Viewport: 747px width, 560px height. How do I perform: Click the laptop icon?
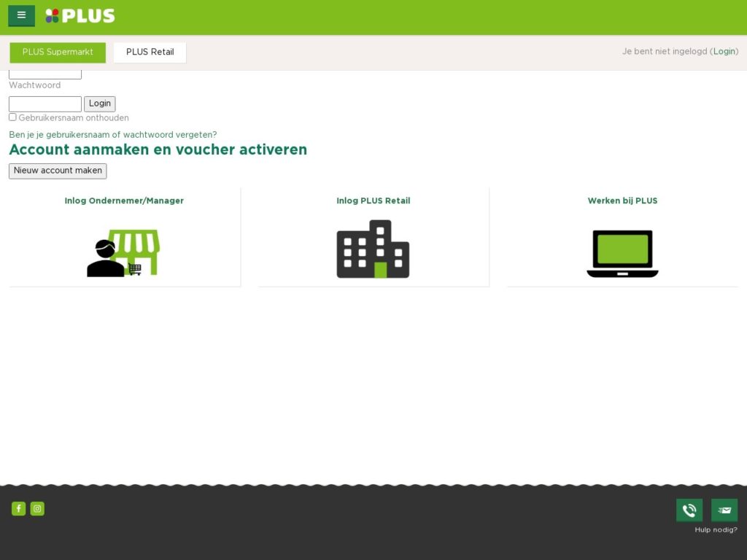(x=622, y=254)
